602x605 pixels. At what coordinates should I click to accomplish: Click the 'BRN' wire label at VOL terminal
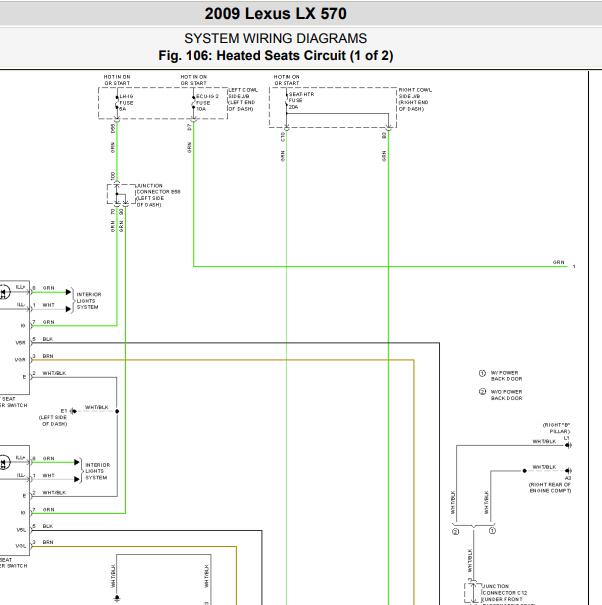coord(48,542)
